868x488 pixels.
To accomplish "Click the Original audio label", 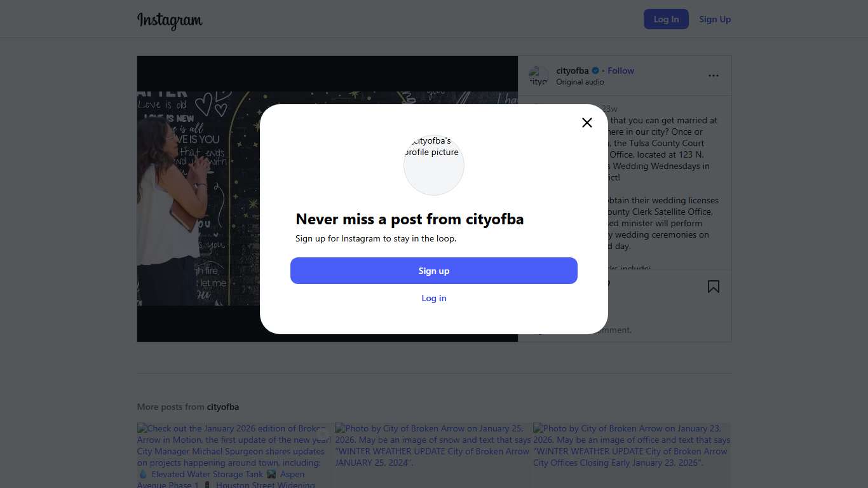I will pyautogui.click(x=580, y=82).
